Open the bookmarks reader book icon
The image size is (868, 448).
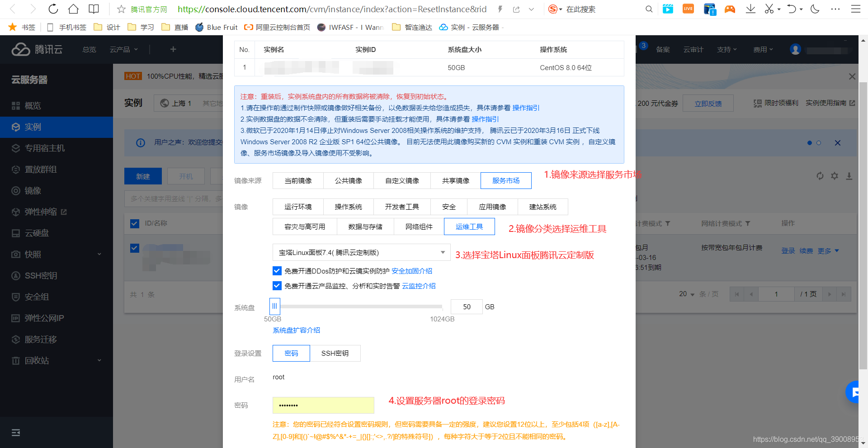click(94, 9)
